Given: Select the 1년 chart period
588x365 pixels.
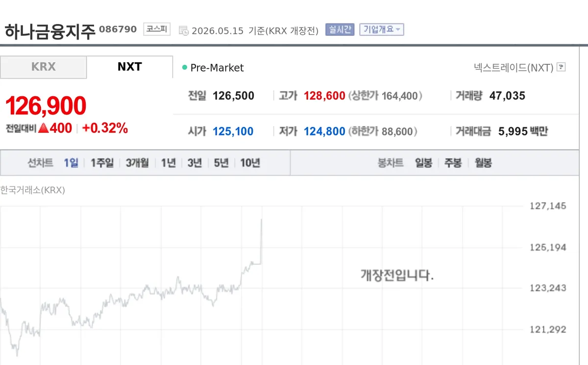Looking at the screenshot, I should click(x=168, y=163).
